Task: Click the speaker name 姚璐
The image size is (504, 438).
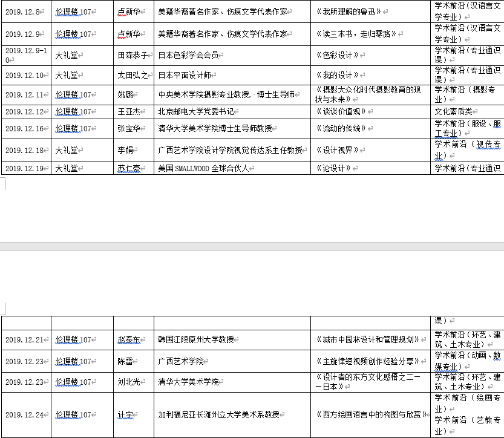Action: pos(125,95)
